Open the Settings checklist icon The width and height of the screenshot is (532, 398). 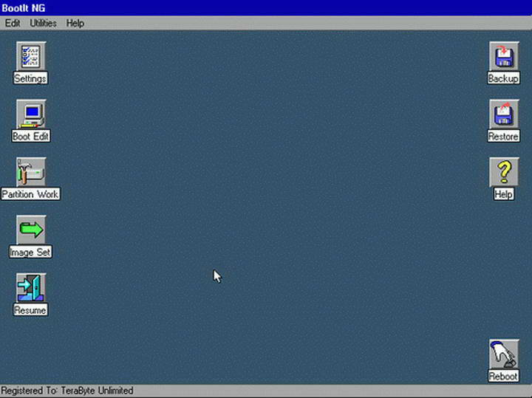point(31,56)
